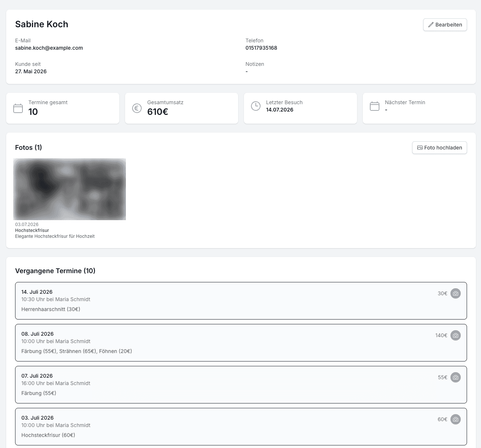This screenshot has height=448, width=481.
Task: Click the Bearbeiten edit button
Action: (x=445, y=25)
